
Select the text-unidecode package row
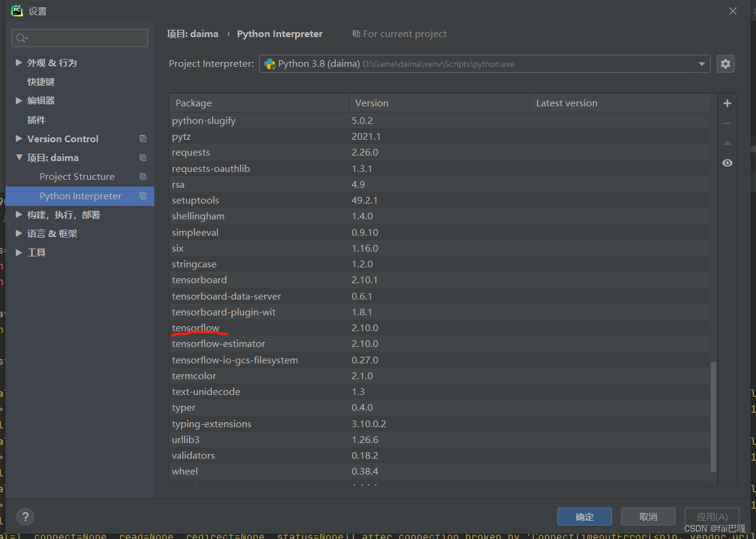coord(440,391)
